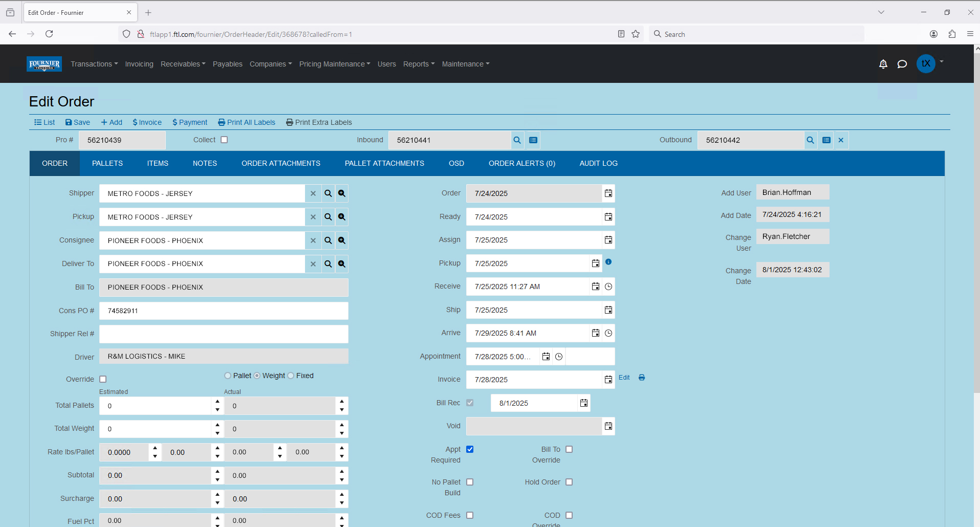Click the printer icon beside Invoice date

(x=641, y=378)
